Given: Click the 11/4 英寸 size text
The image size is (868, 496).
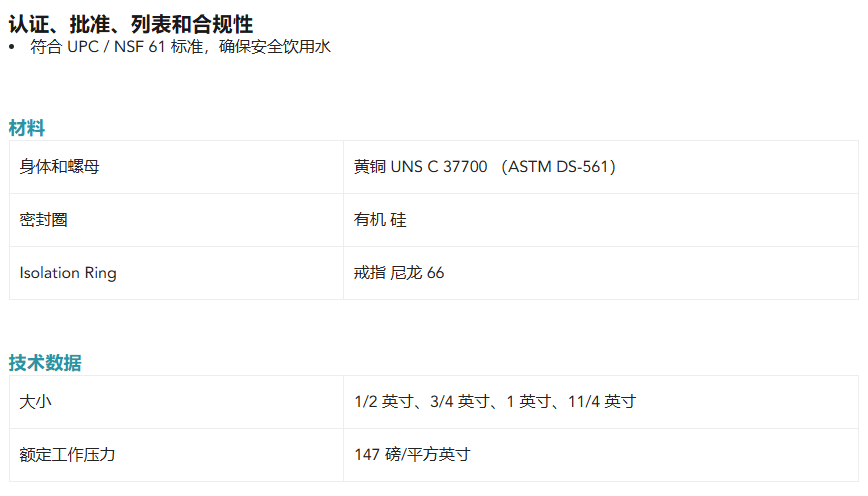Looking at the screenshot, I should click(x=602, y=401).
